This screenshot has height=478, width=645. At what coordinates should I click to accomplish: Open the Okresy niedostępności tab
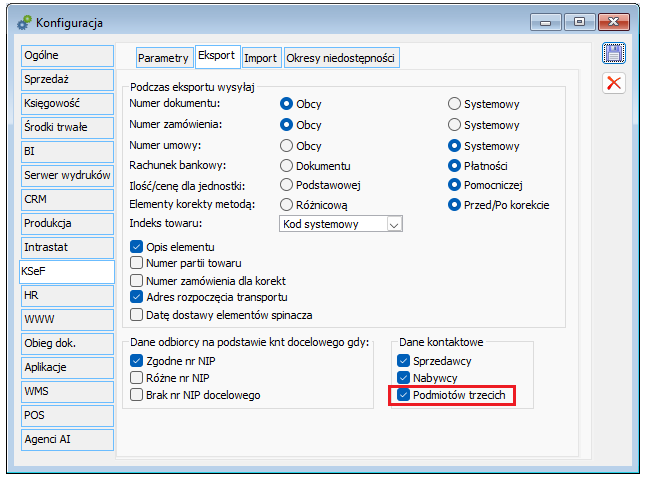coord(341,58)
